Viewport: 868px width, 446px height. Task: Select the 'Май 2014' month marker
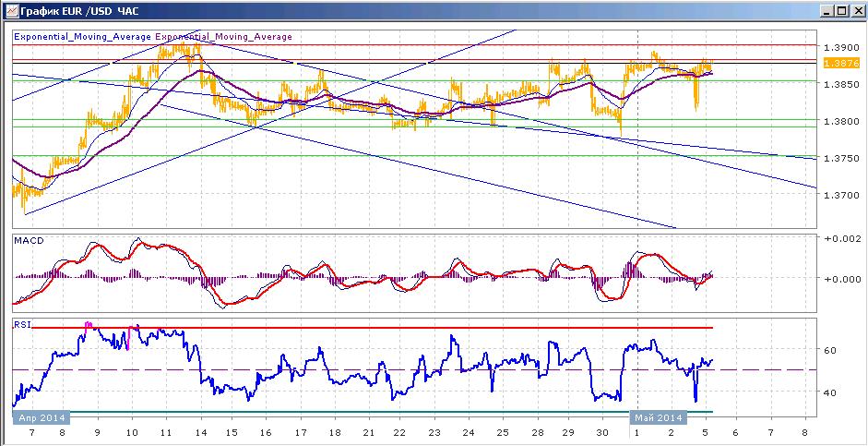[x=660, y=417]
